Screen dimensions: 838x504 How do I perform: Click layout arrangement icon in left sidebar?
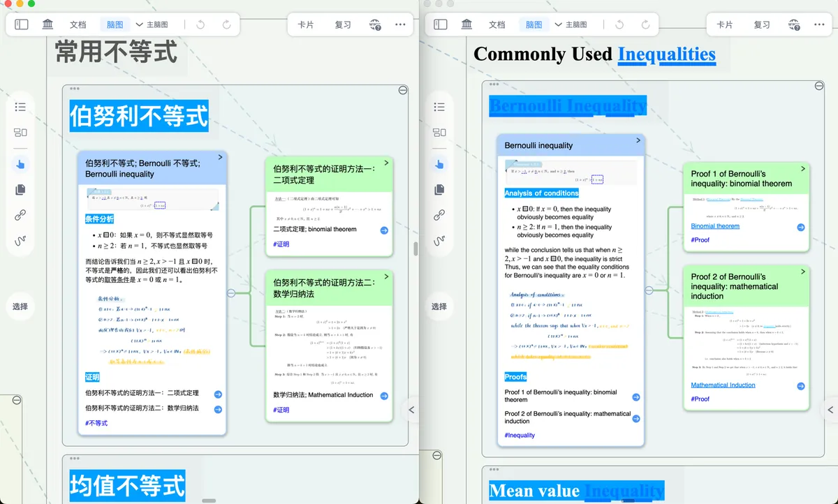[20, 133]
